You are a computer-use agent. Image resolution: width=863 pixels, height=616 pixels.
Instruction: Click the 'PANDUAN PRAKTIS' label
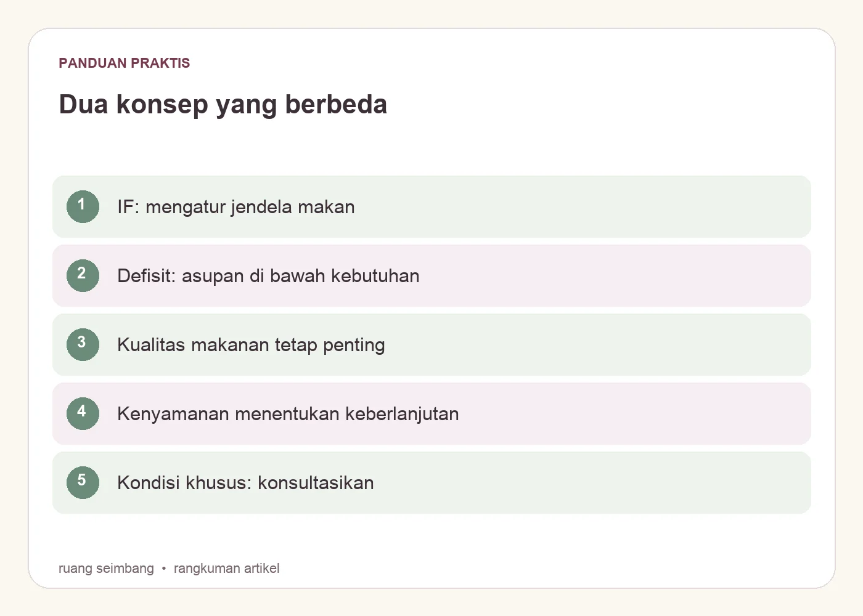coord(125,63)
